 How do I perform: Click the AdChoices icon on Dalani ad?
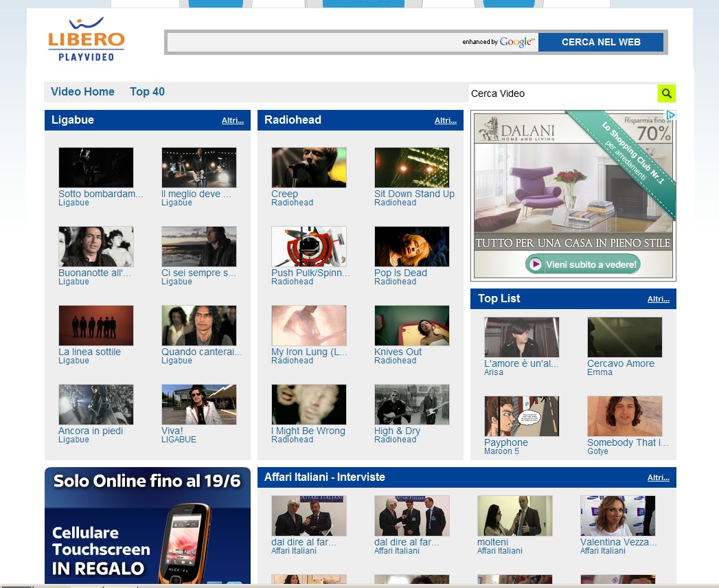click(x=670, y=115)
